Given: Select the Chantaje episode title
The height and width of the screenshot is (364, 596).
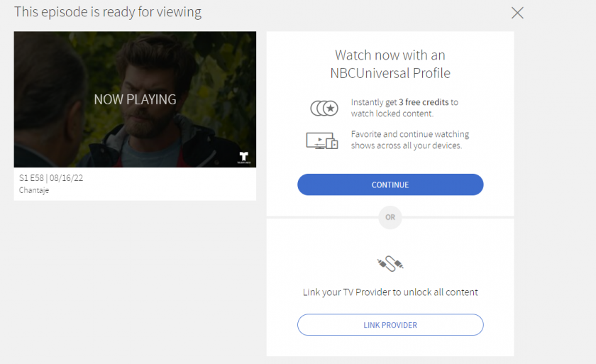Looking at the screenshot, I should click(34, 190).
